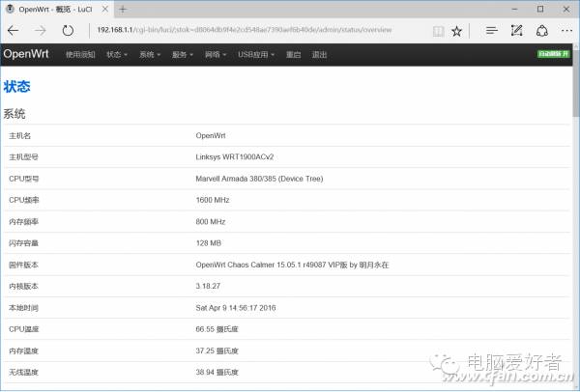Add page to favorites with star icon

tap(457, 31)
